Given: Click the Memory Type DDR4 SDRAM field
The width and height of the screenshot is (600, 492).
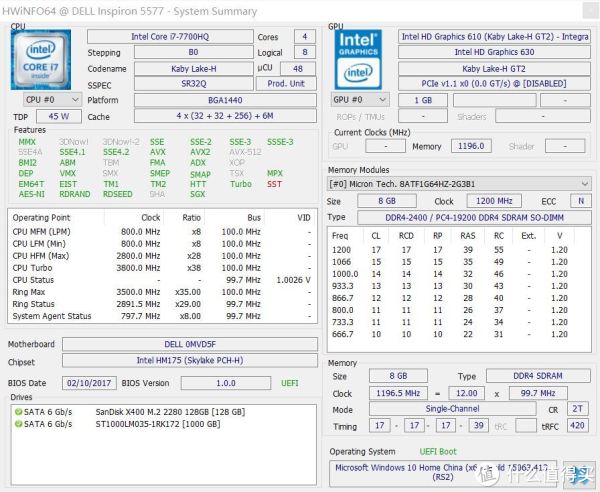Looking at the screenshot, I should click(x=538, y=376).
